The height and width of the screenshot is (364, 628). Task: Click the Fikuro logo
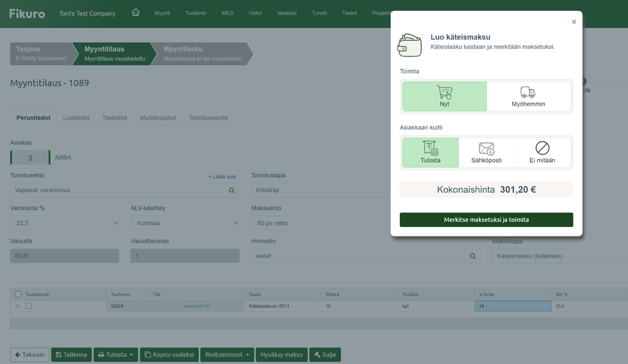(27, 14)
